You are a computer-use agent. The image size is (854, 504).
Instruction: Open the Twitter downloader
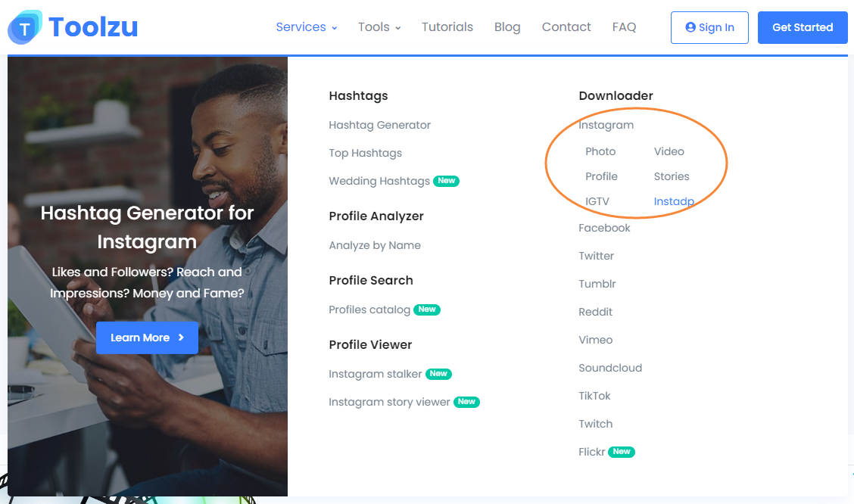(x=596, y=256)
